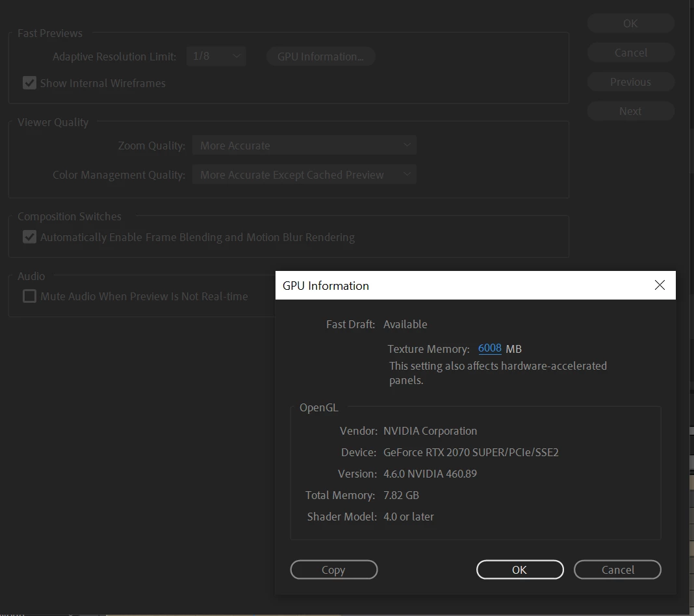The width and height of the screenshot is (694, 616).
Task: Click the Total Memory value 7.82 GB
Action: tap(401, 495)
